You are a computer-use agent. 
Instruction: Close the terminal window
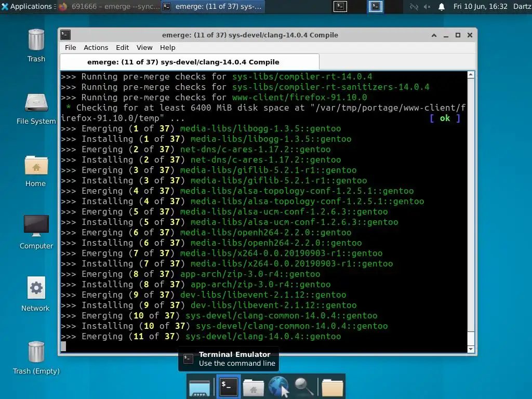[x=470, y=35]
